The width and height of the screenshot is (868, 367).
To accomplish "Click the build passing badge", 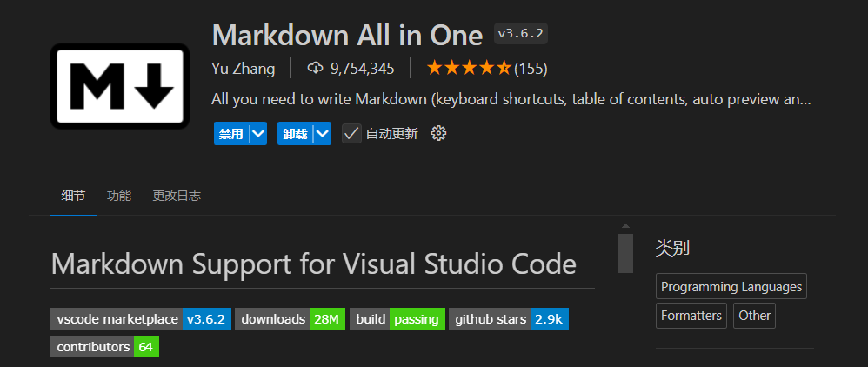I will [397, 319].
